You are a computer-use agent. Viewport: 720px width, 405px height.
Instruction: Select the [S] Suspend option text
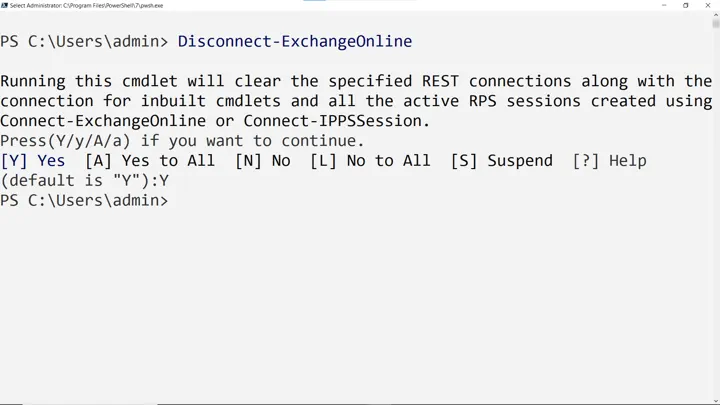click(501, 161)
